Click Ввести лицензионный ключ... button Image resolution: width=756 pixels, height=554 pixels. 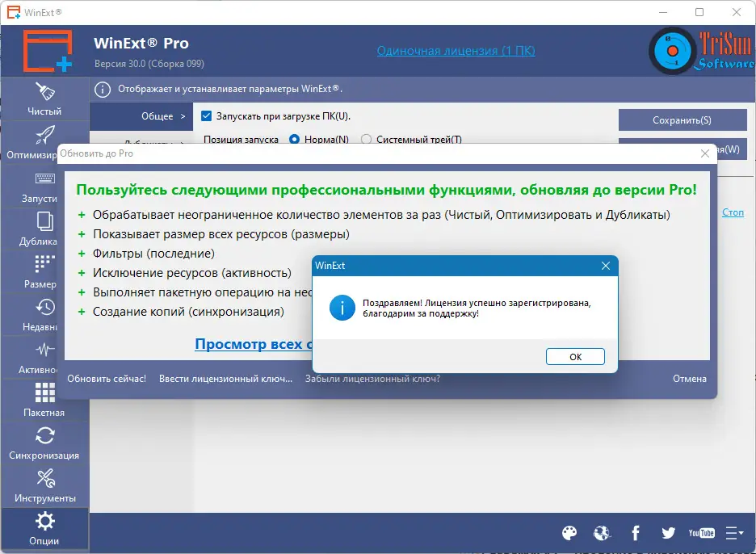(x=225, y=379)
